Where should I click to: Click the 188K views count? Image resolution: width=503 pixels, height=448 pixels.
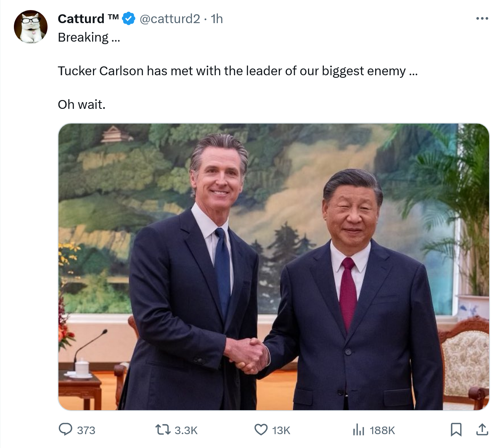click(x=382, y=430)
